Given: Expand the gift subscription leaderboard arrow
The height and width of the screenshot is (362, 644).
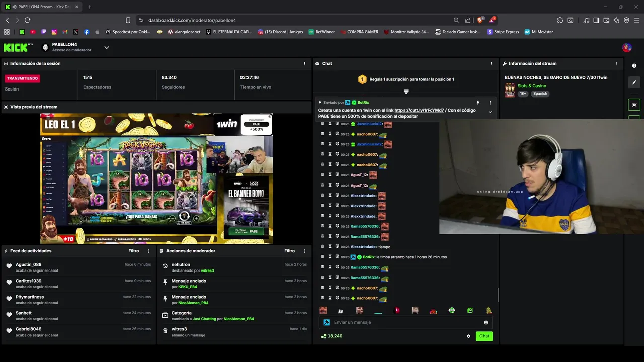Looking at the screenshot, I should point(406,92).
